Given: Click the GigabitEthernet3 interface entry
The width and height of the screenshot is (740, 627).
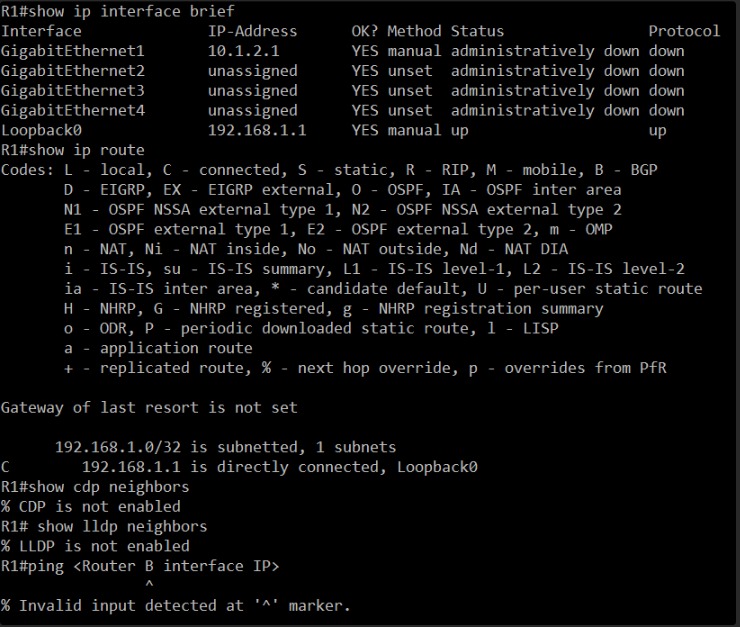Looking at the screenshot, I should point(73,91).
